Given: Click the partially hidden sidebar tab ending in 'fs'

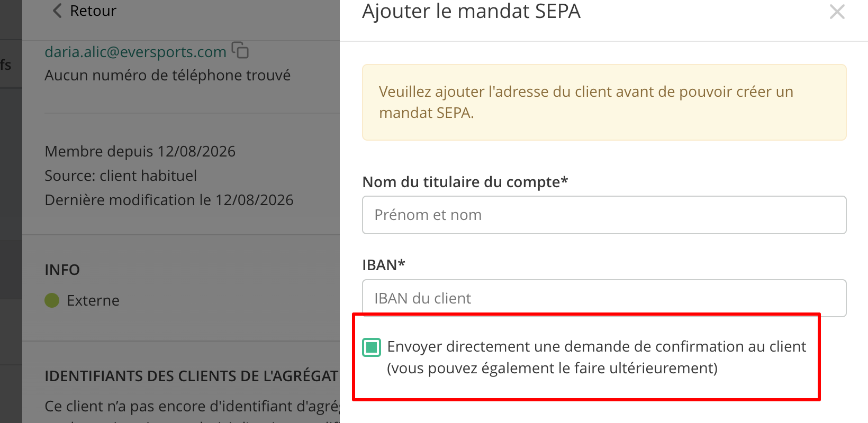Looking at the screenshot, I should click(6, 65).
